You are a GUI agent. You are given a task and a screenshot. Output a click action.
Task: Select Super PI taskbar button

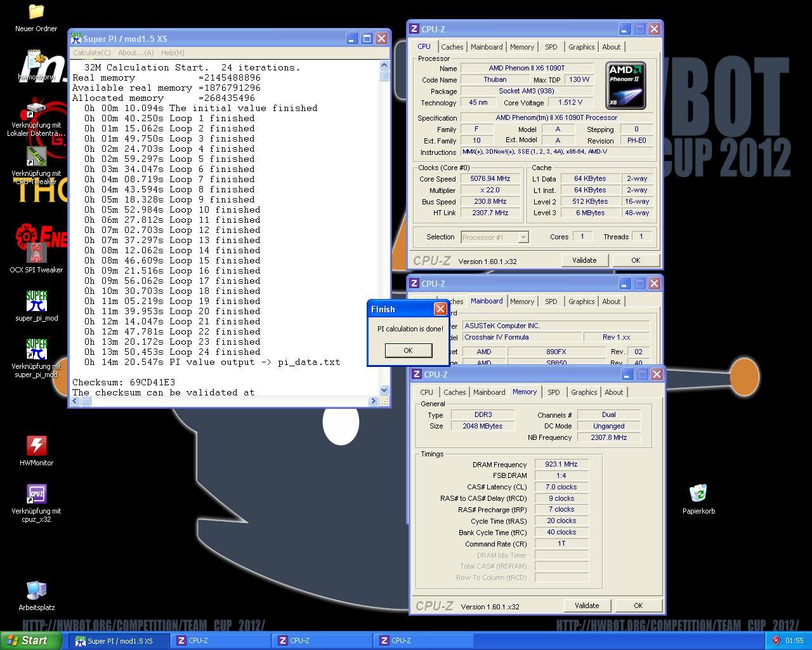pos(120,641)
